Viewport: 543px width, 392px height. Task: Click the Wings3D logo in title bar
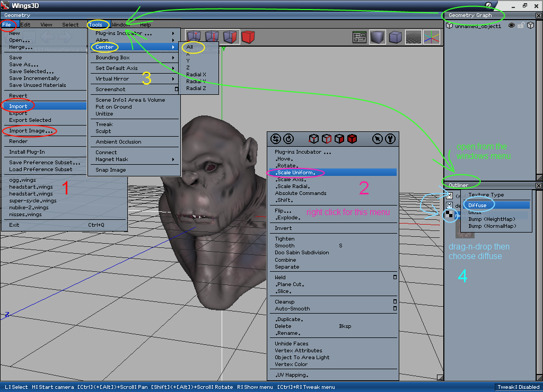[5, 5]
